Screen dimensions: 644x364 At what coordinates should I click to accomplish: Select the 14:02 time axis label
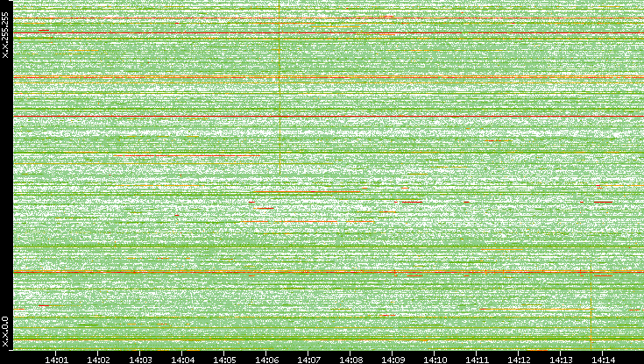point(98,360)
